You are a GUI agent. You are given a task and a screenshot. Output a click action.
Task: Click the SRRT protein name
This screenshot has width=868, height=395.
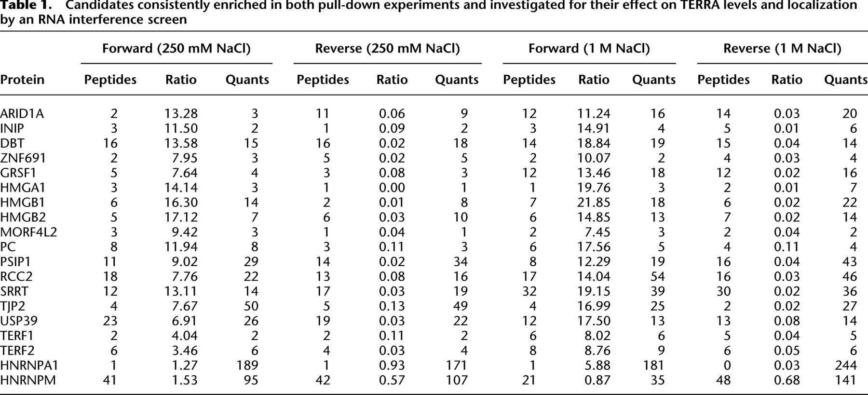[x=14, y=291]
